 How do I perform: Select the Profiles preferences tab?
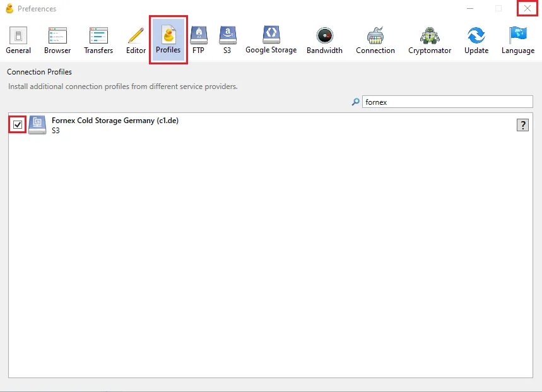pos(168,39)
